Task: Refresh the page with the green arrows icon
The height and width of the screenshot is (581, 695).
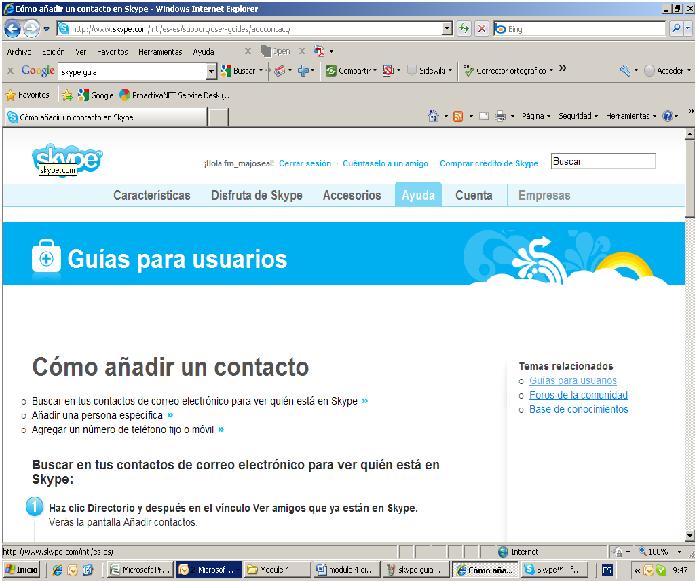Action: [x=464, y=29]
